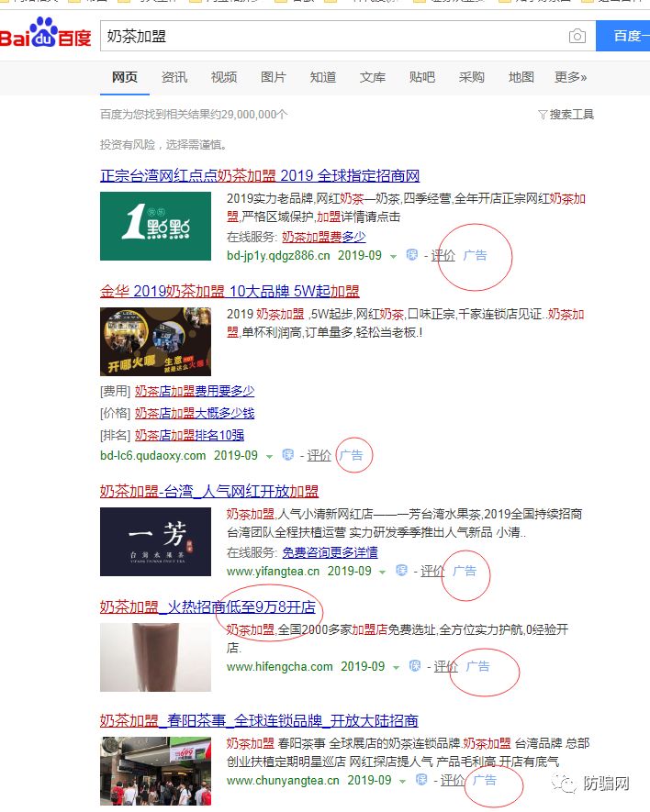650x812 pixels.
Task: Click the 开哪火哪 shop photo thumbnail
Action: [155, 341]
